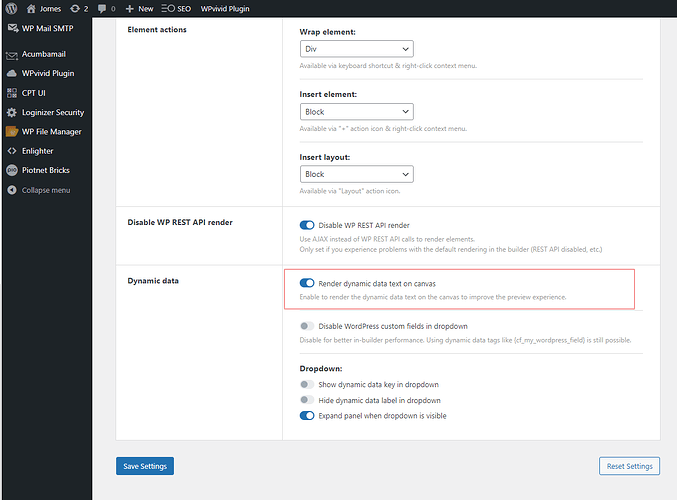
Task: Click the WordPress logo icon
Action: (x=12, y=8)
